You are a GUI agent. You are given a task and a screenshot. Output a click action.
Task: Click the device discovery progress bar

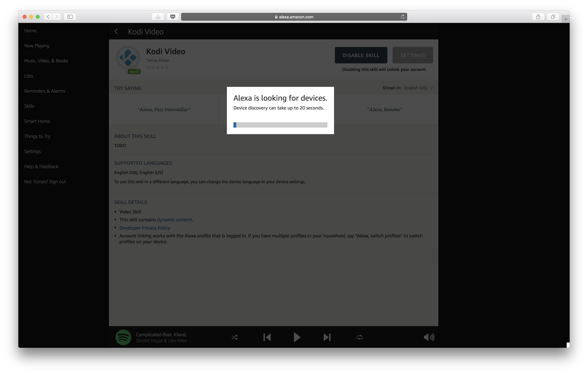click(x=280, y=125)
